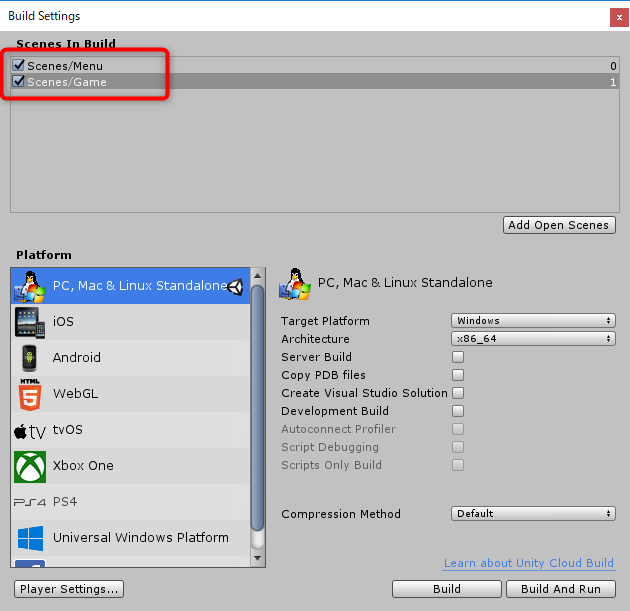
Task: Click the Add Open Scenes button
Action: [x=559, y=225]
